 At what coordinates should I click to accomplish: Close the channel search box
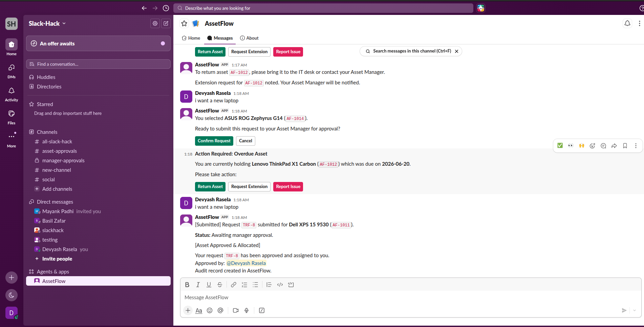coord(456,51)
